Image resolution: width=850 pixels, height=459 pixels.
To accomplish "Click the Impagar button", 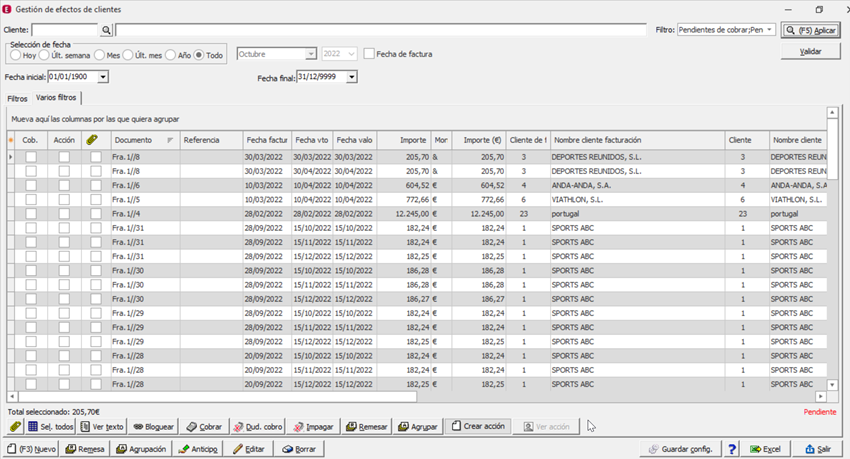I will pyautogui.click(x=313, y=426).
